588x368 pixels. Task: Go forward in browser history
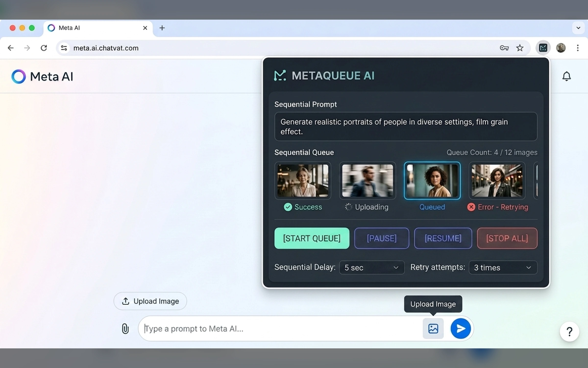point(27,48)
